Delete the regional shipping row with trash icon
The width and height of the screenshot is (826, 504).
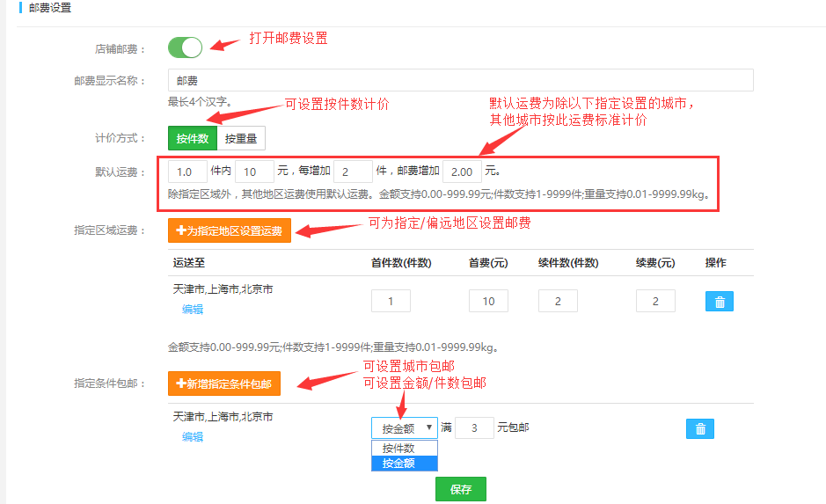coord(719,302)
